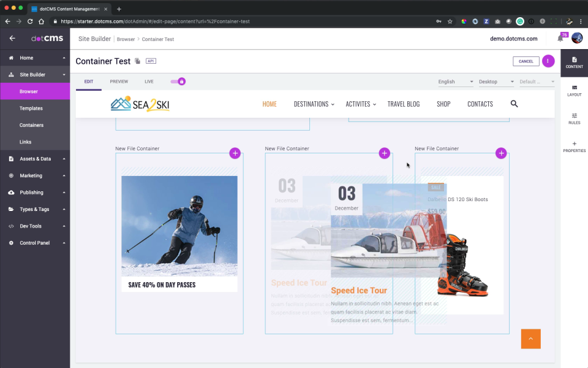Click the API badge next to Container Test
This screenshot has height=368, width=588.
click(x=151, y=61)
